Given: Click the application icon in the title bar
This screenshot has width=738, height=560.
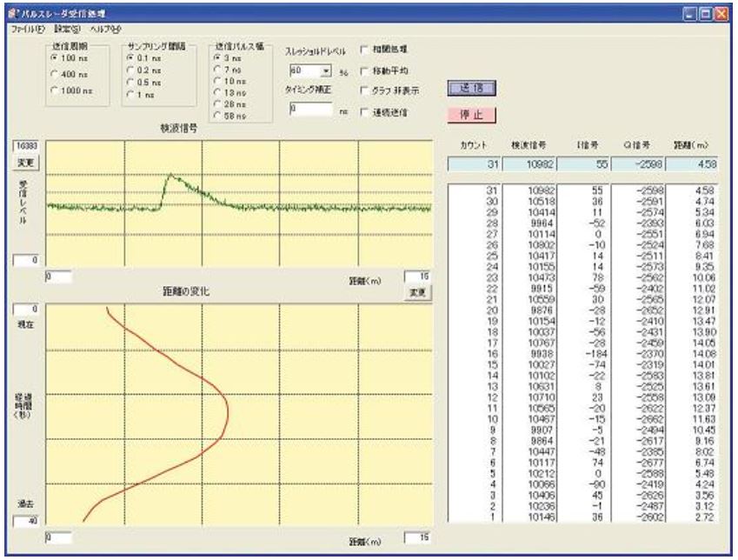Looking at the screenshot, I should (12, 13).
